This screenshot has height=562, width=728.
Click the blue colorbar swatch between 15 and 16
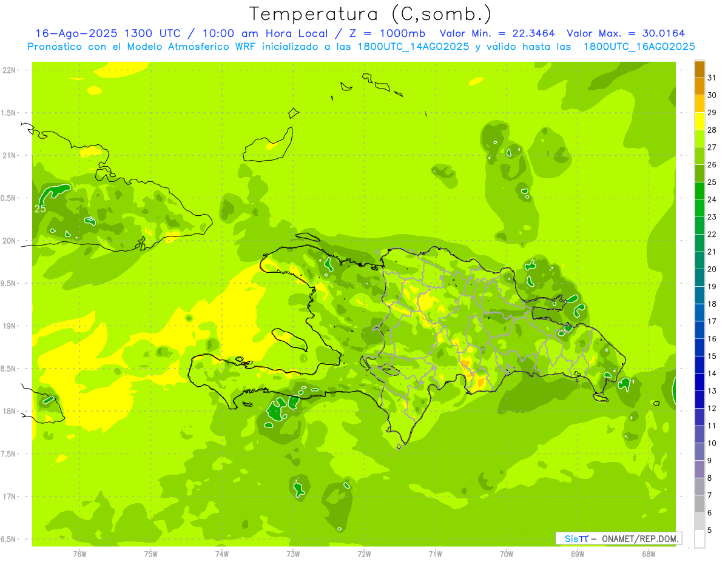699,347
